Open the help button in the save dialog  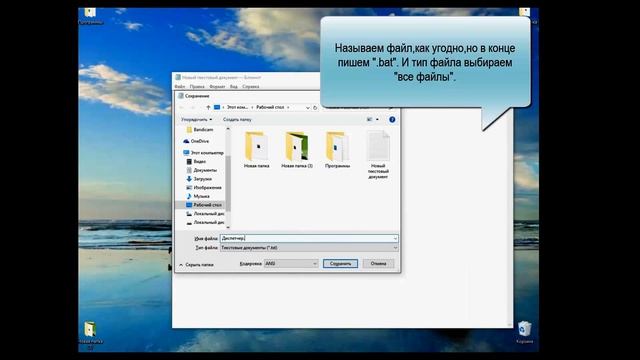(x=392, y=120)
